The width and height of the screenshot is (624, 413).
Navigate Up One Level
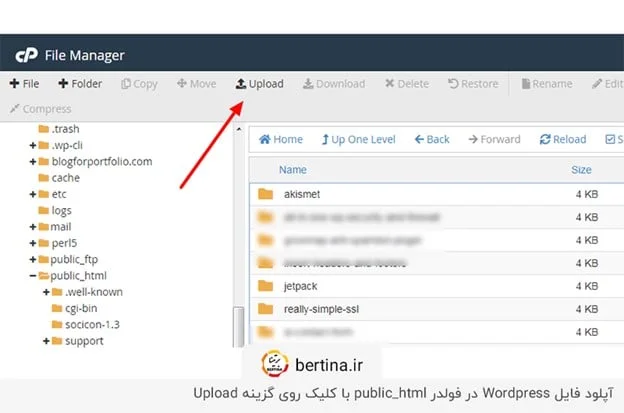coord(357,140)
